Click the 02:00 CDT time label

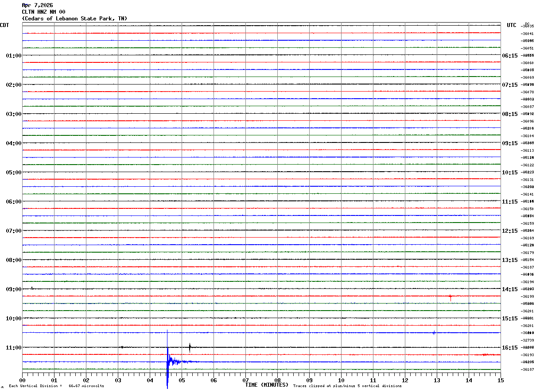point(14,85)
